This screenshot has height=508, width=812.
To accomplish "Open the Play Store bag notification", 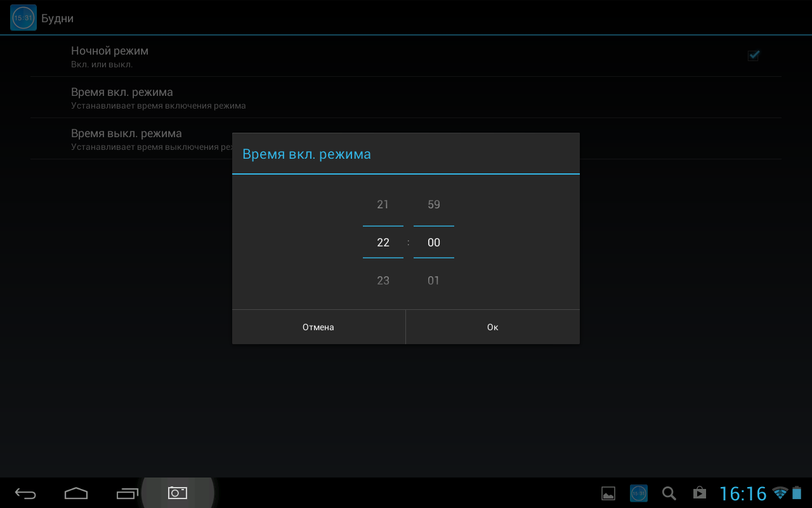I will click(699, 493).
